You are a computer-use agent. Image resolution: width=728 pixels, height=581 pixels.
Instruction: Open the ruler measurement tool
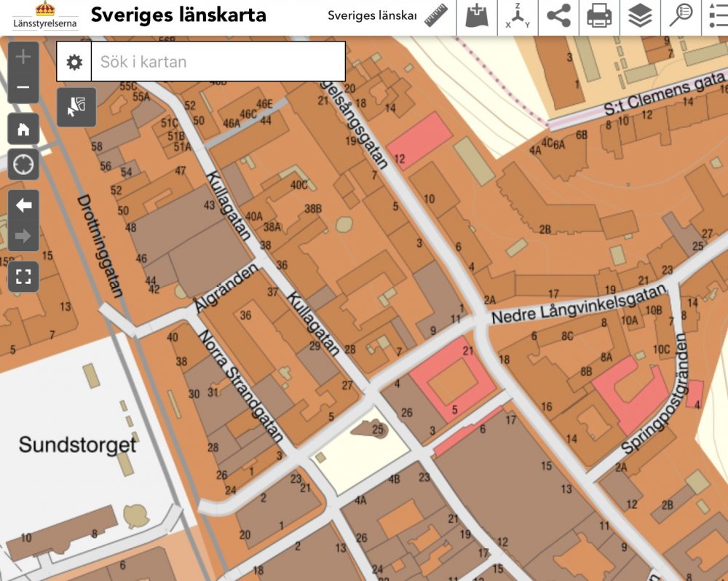[436, 15]
